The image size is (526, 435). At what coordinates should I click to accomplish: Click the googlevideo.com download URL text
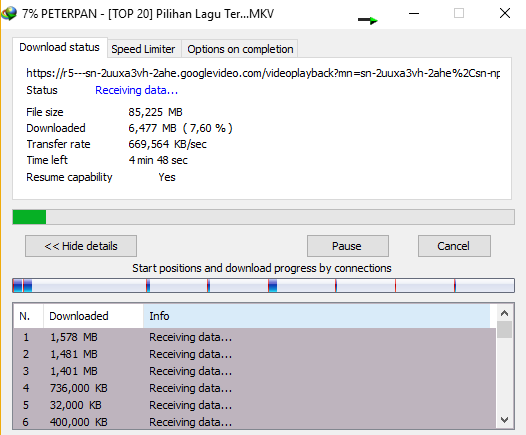tap(263, 73)
